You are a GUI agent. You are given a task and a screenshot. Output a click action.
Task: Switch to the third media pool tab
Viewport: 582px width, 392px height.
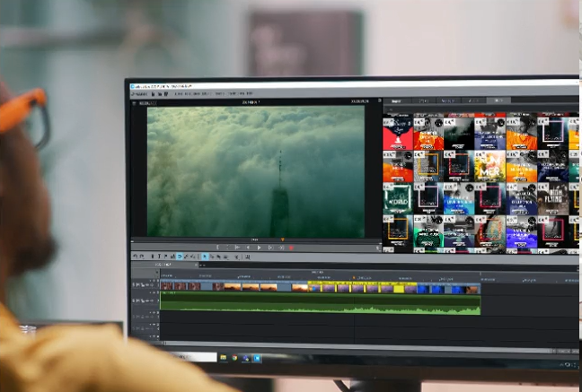pos(448,100)
